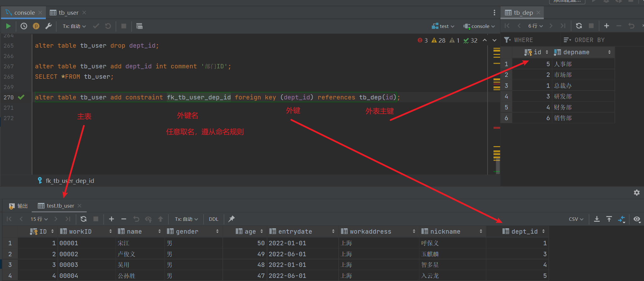Stop execution square in console toolbar
Viewport: 644px width, 281px height.
point(124,26)
